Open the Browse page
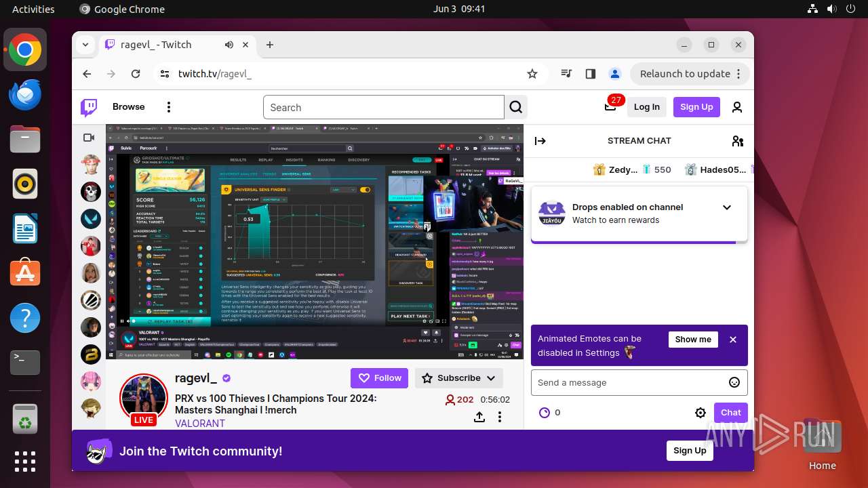This screenshot has height=488, width=868. 129,107
